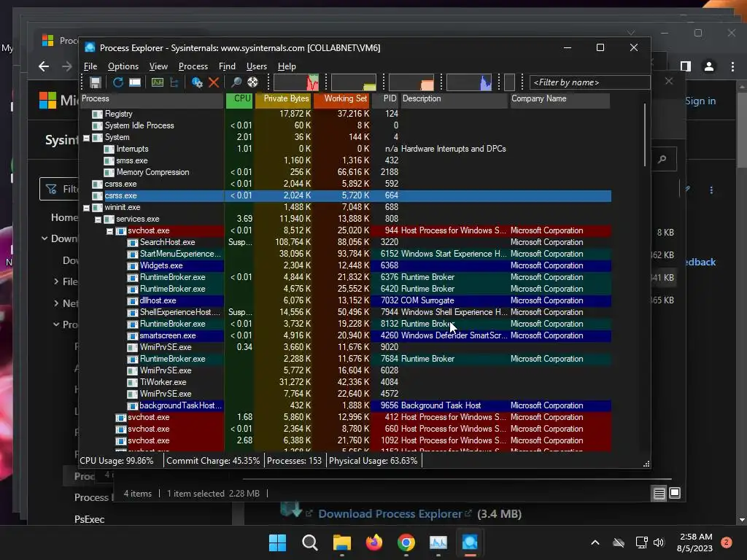747x560 pixels.
Task: Click the volume speaker tray icon
Action: click(x=659, y=542)
